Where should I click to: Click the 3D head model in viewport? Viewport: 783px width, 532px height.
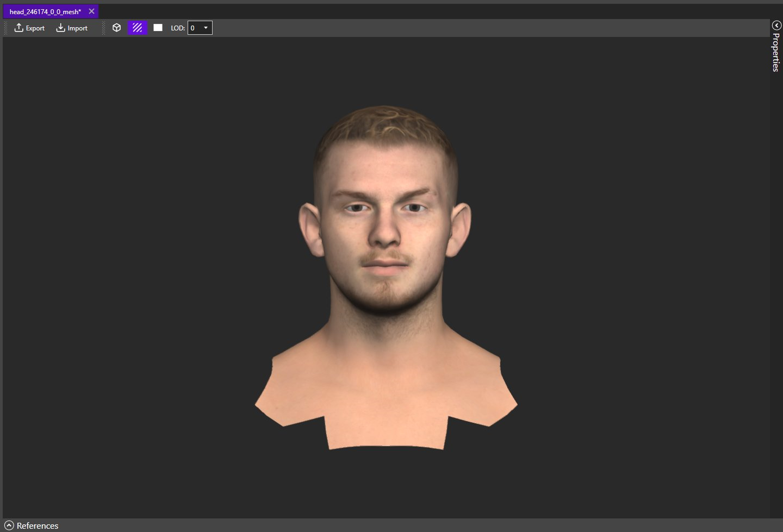[x=386, y=277]
